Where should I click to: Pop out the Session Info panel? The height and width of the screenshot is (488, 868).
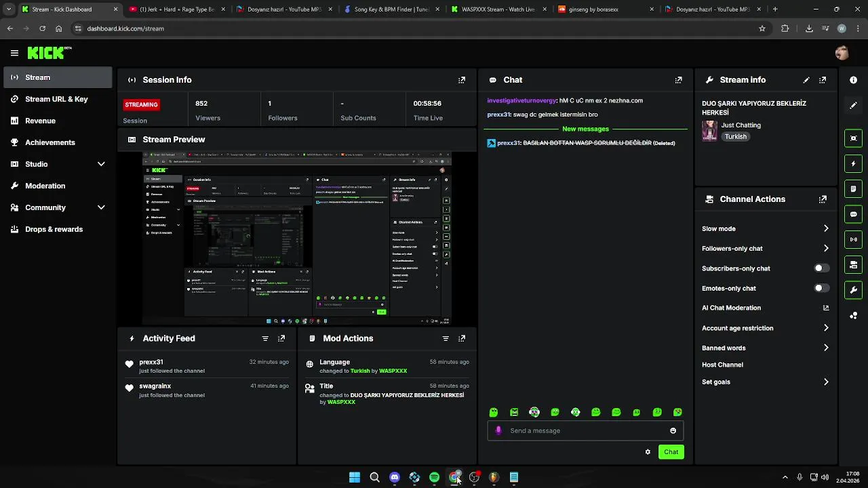(462, 80)
